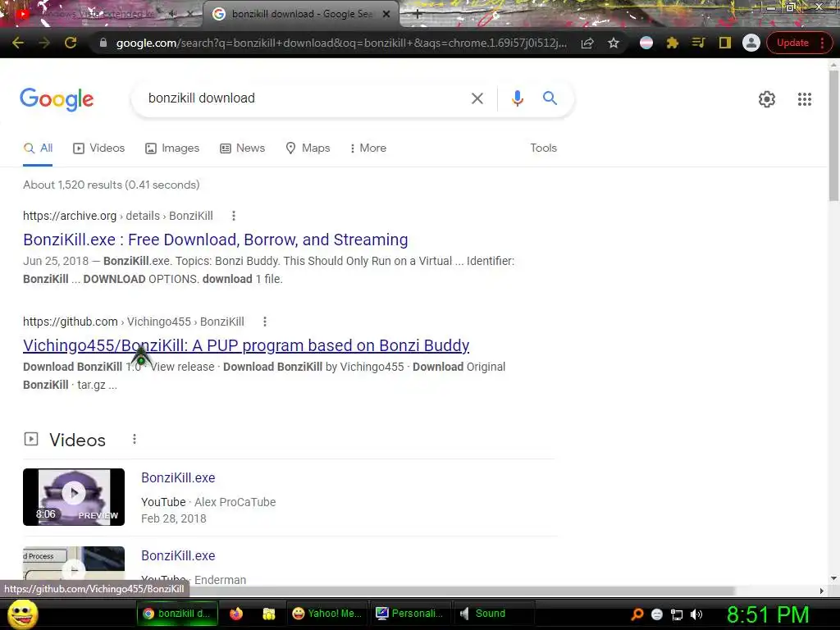Click the address bar URL field

(341, 43)
